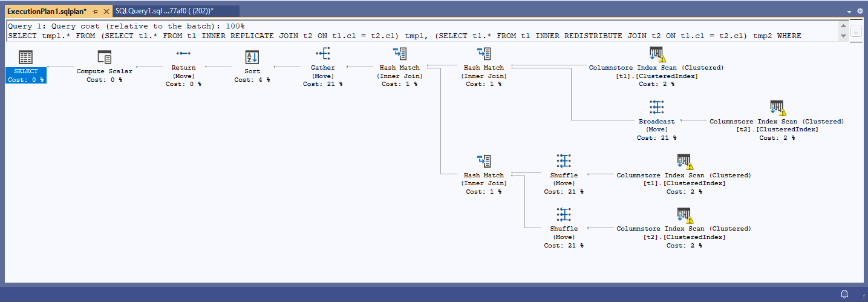Image resolution: width=868 pixels, height=302 pixels.
Task: Click the lower Shuffle (Move) operator icon
Action: click(x=563, y=214)
